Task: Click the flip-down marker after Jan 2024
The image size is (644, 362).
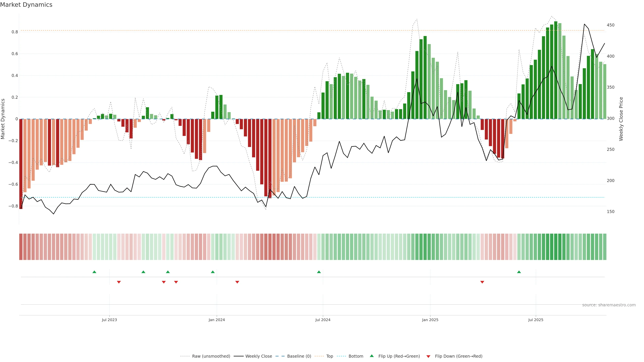Action: pos(237,282)
